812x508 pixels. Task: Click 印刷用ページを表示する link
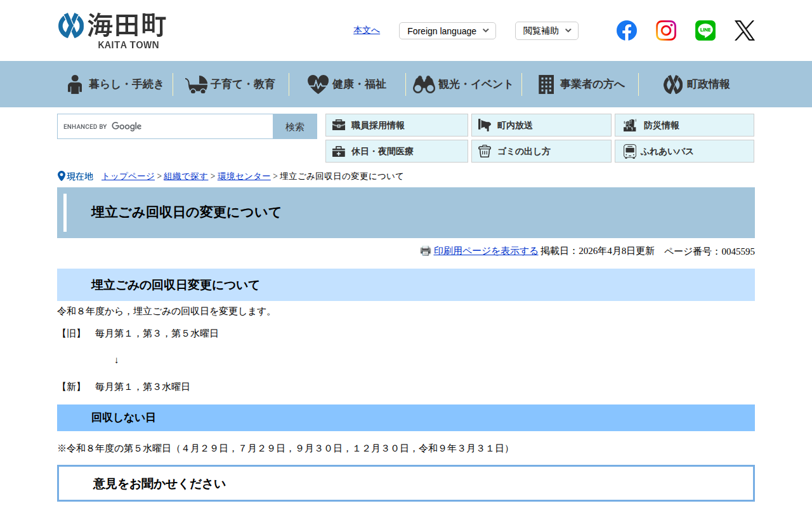[x=486, y=251]
